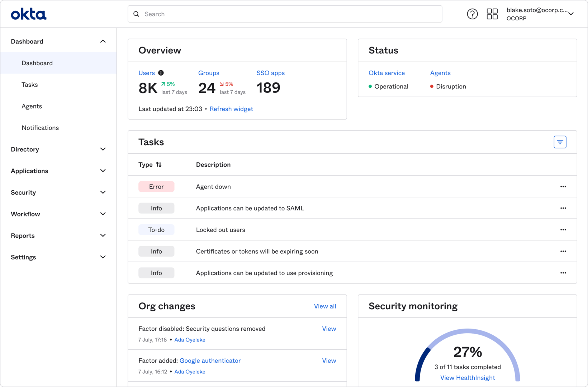The height and width of the screenshot is (387, 588).
Task: Click the Refresh widget link
Action: pos(231,109)
